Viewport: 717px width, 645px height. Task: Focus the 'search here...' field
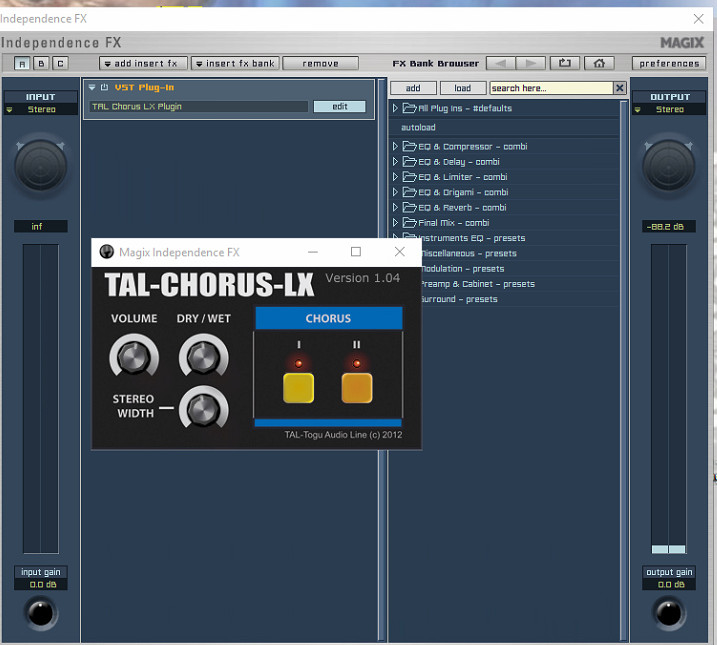click(551, 88)
